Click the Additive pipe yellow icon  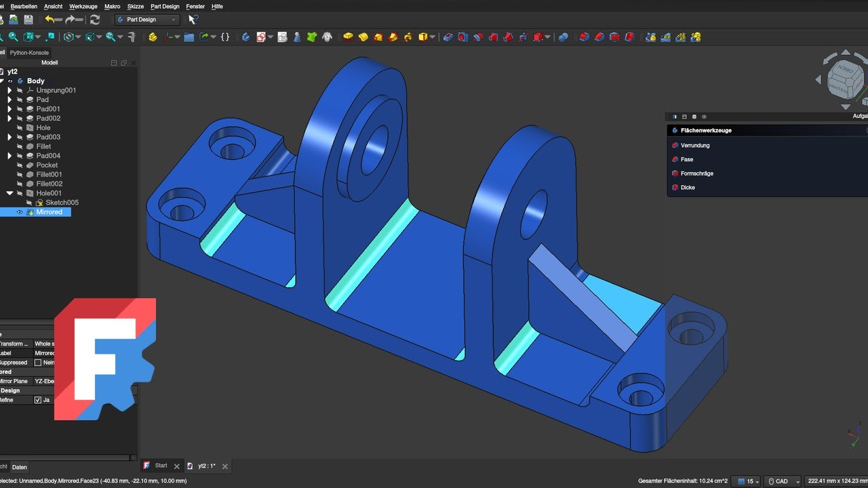click(x=393, y=37)
